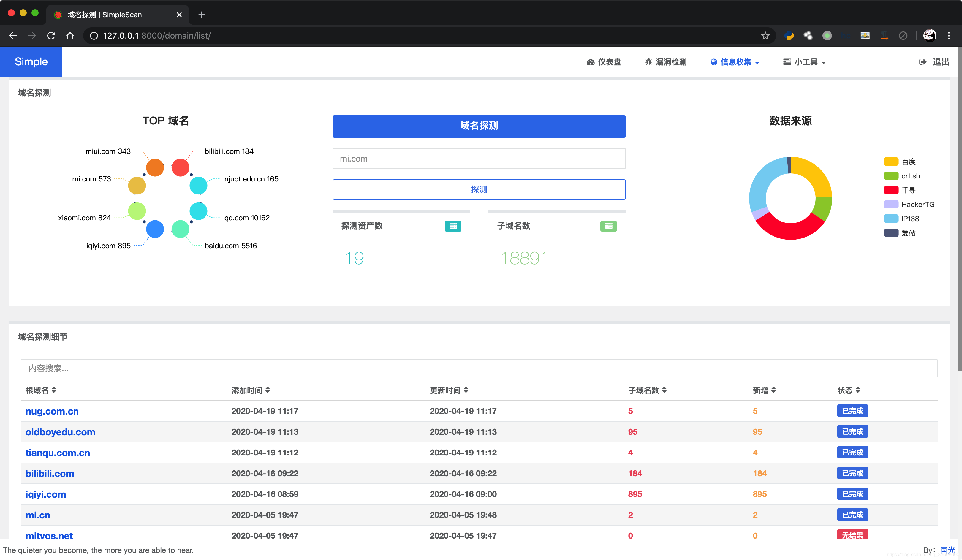Click the user profile avatar
Screen dimensions: 962x560
[x=929, y=36]
